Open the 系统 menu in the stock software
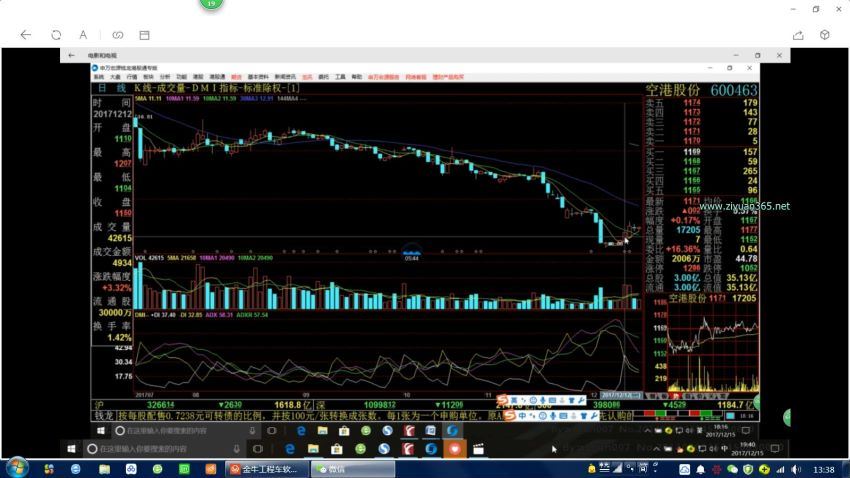The height and width of the screenshot is (478, 850). (99, 77)
